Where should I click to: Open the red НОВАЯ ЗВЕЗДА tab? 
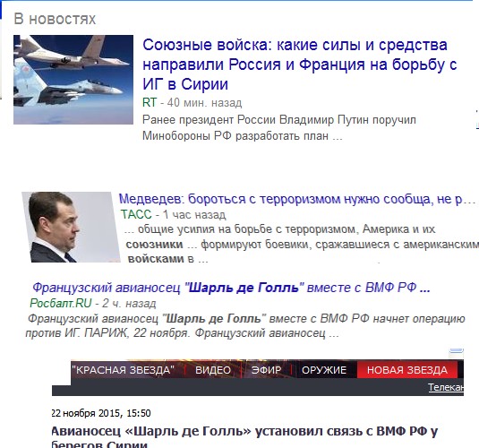click(x=407, y=370)
